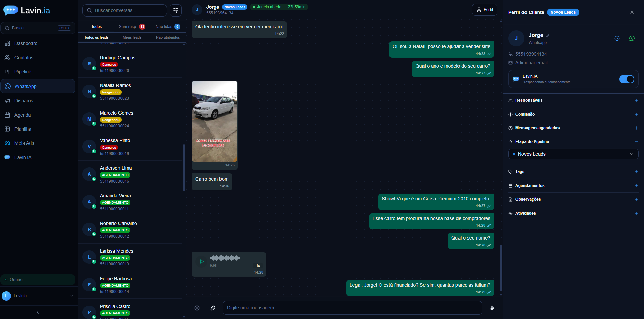
Task: Attach a file with the paperclip icon
Action: pyautogui.click(x=213, y=308)
